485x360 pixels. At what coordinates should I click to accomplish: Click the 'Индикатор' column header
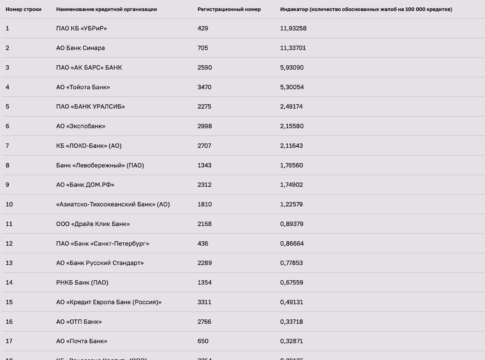(366, 9)
